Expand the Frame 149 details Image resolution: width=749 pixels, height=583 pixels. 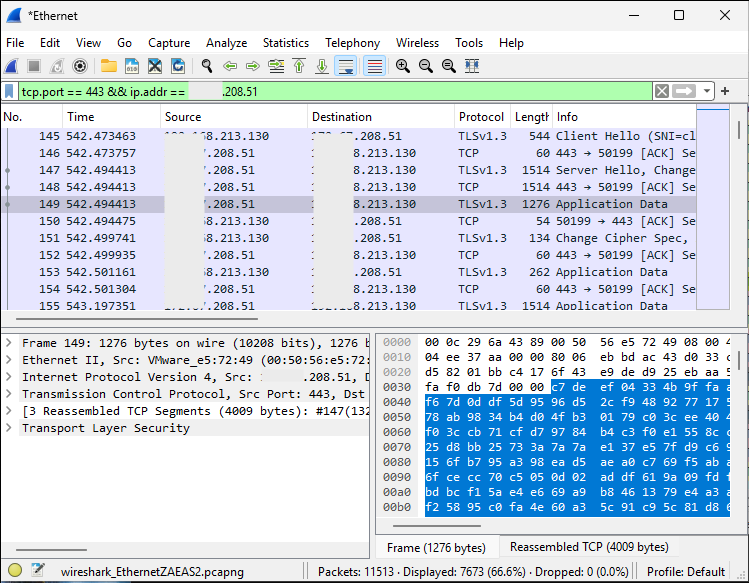click(9, 343)
